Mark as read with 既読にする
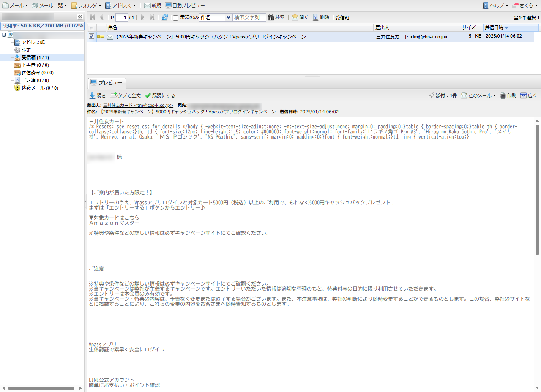Viewport: 541px width, 392px height. [x=160, y=95]
